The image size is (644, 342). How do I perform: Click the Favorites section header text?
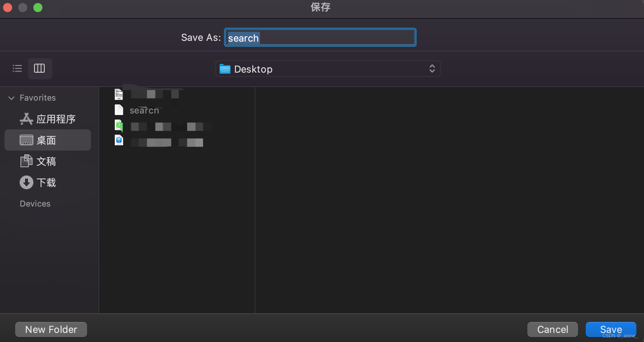[38, 98]
